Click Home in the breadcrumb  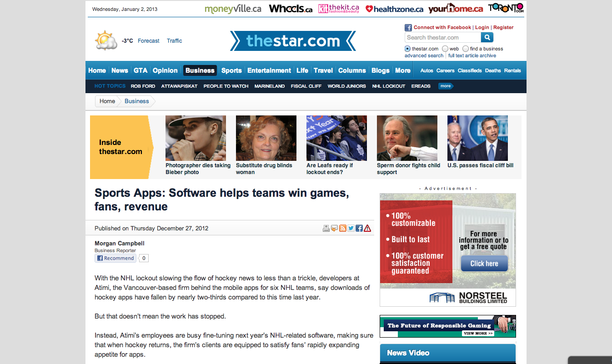tap(107, 101)
